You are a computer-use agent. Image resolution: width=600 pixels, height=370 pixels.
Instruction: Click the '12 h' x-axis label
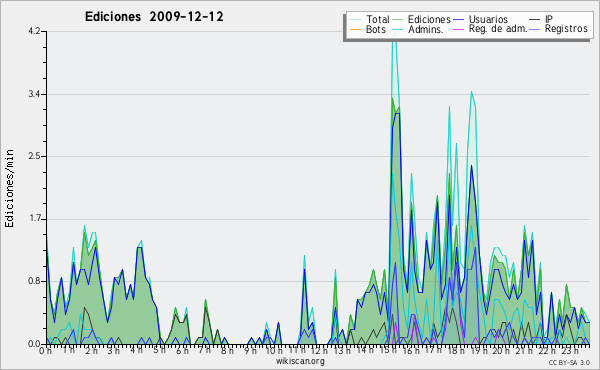[319, 351]
